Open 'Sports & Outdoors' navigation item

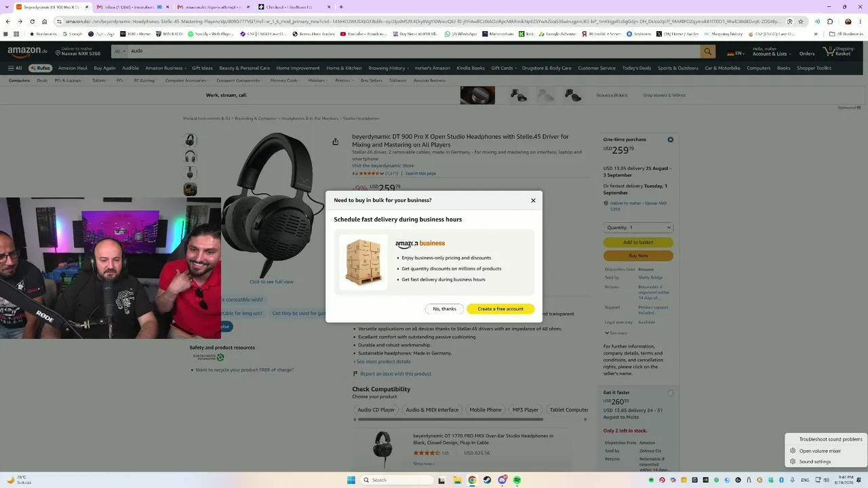click(678, 68)
